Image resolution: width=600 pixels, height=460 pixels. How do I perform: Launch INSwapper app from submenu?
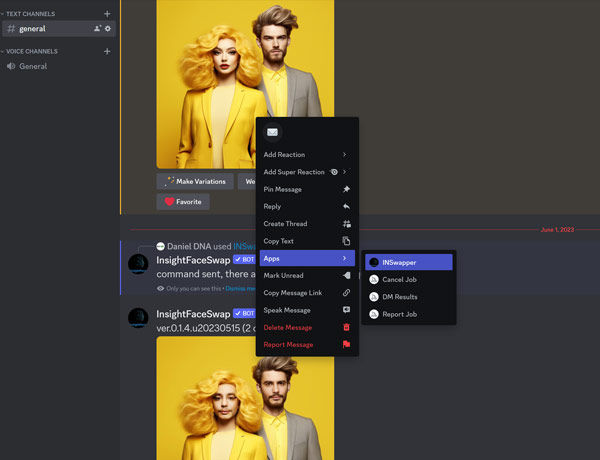coord(409,262)
